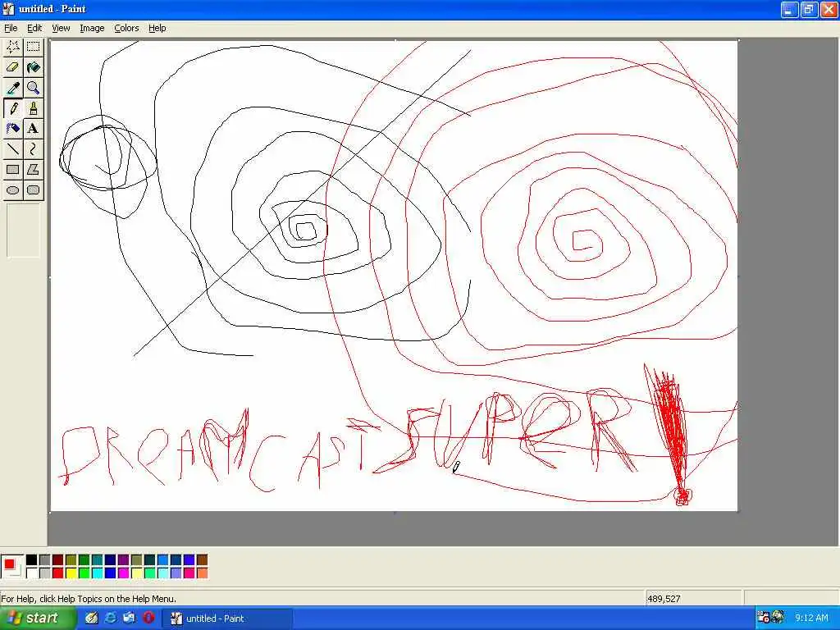This screenshot has width=840, height=630.
Task: Open the View menu
Action: tap(61, 28)
